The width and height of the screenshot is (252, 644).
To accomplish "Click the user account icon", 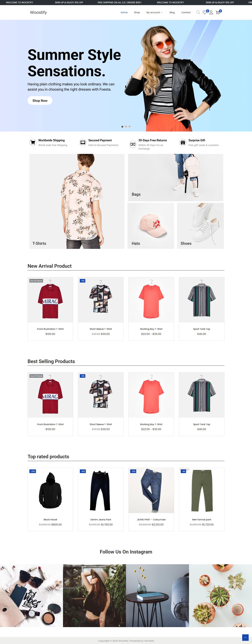I will pyautogui.click(x=211, y=12).
